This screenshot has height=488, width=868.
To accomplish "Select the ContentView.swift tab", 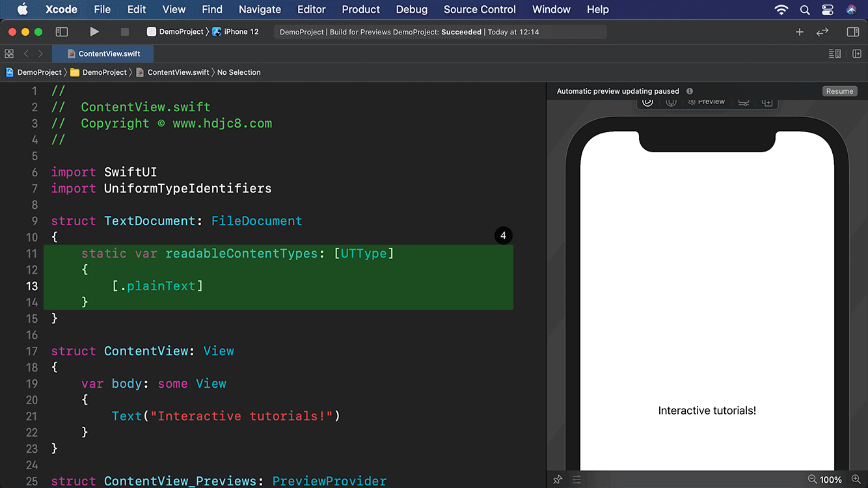I will pyautogui.click(x=103, y=54).
